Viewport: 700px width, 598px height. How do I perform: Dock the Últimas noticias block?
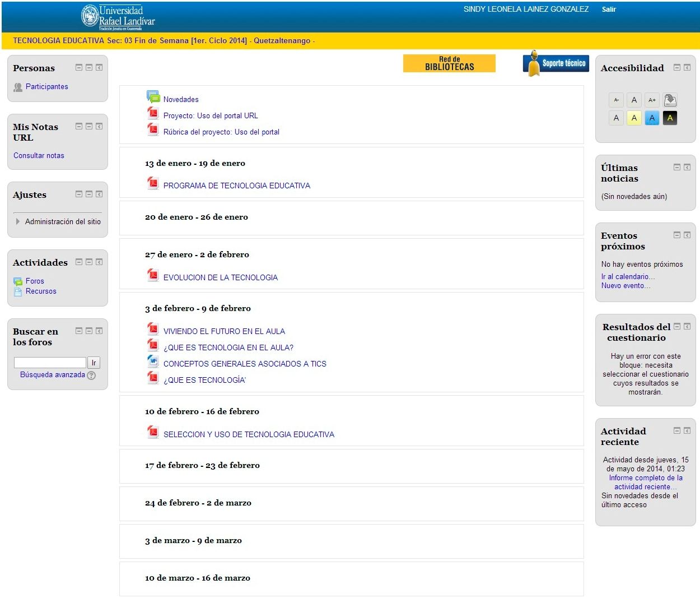(x=687, y=168)
